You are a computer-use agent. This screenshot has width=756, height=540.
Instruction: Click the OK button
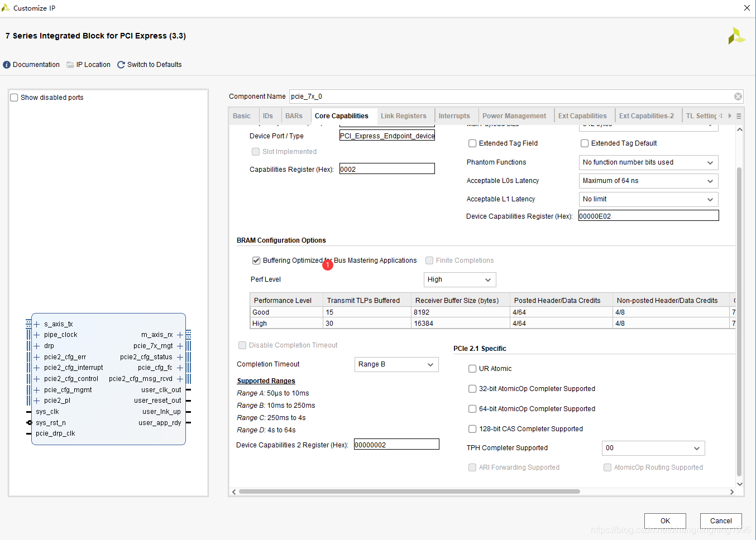click(x=665, y=521)
